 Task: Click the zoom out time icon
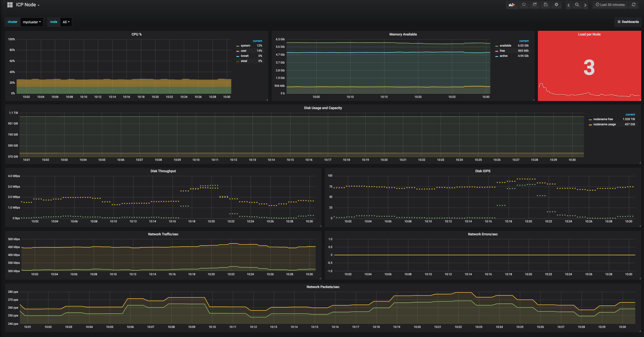tap(577, 5)
